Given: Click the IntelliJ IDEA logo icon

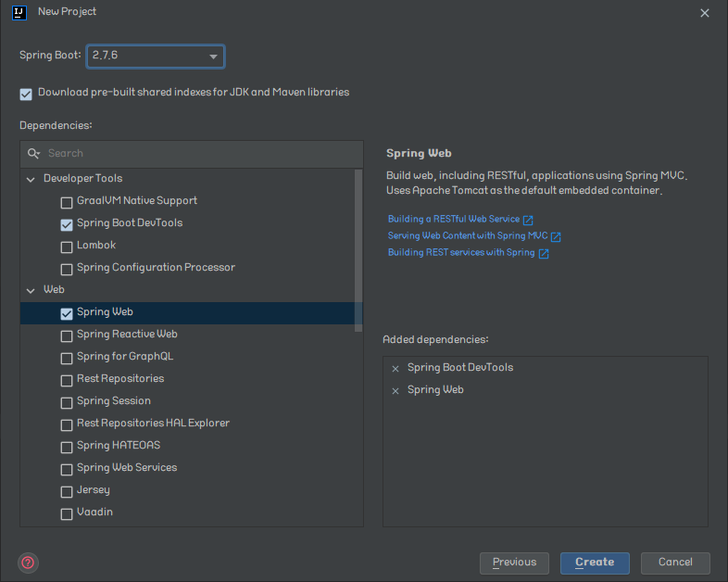Looking at the screenshot, I should point(19,13).
